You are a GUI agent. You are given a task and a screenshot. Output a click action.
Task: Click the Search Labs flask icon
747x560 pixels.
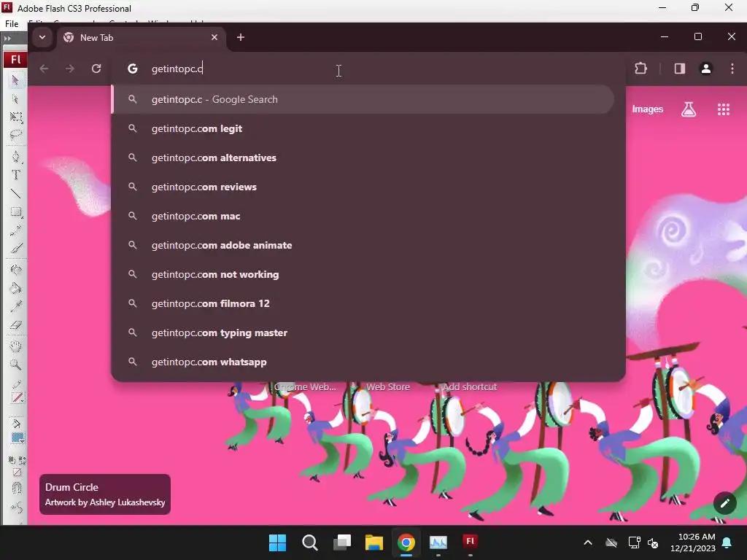[689, 109]
